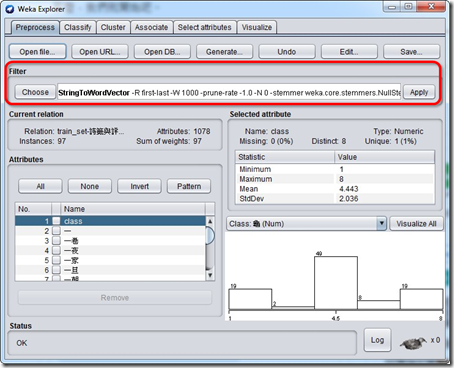454x368 pixels.
Task: Click the attribute list scroll down arrow
Action: [x=210, y=275]
